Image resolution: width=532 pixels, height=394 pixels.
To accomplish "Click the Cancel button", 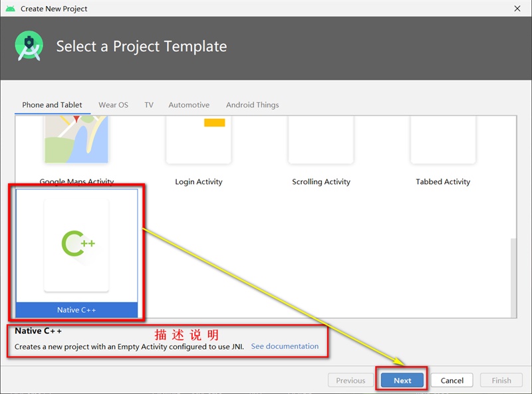I will click(452, 381).
